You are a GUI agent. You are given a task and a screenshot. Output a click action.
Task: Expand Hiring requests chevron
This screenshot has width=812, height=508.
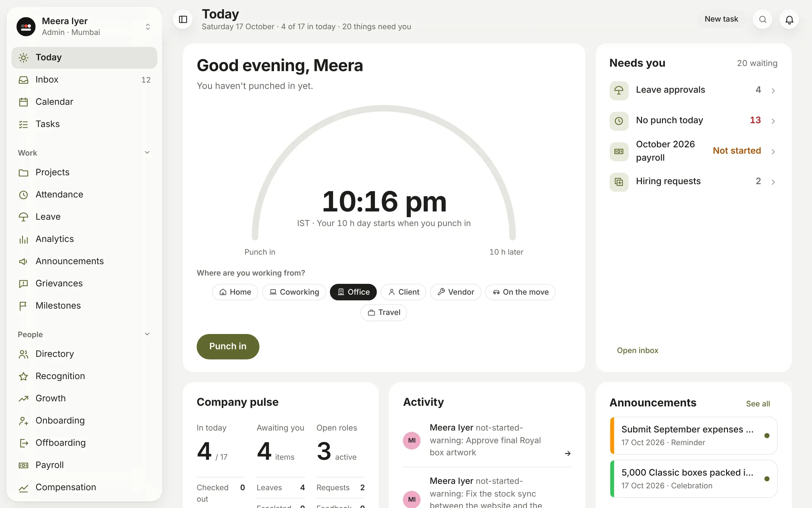pyautogui.click(x=773, y=182)
